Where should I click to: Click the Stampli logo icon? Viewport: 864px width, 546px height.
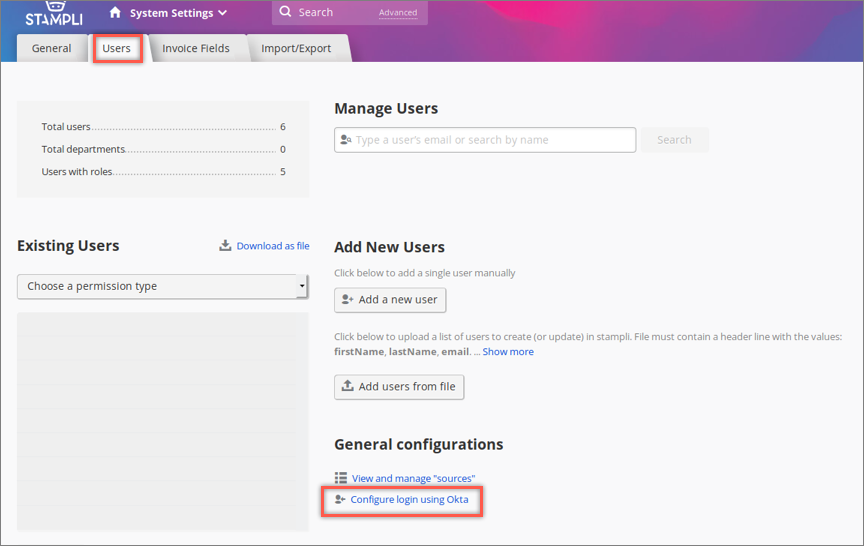click(54, 13)
